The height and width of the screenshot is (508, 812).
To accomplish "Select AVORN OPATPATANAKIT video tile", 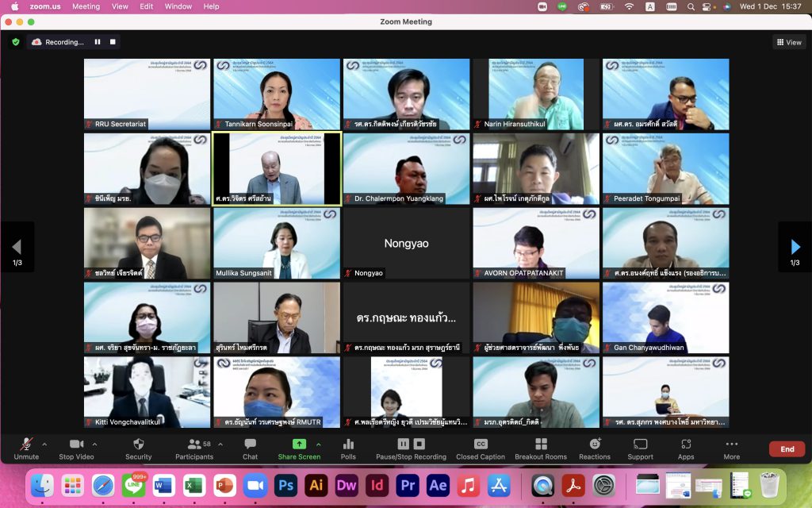I will 536,243.
